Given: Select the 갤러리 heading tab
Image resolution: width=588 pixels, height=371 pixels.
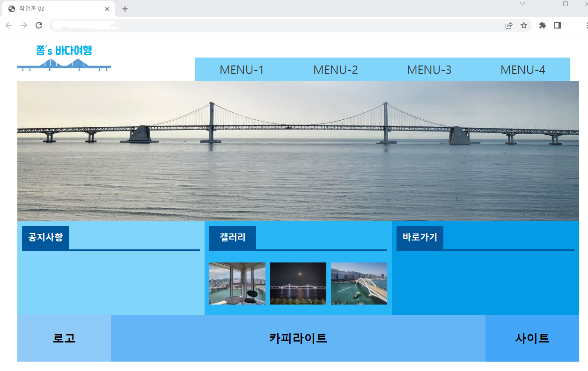Looking at the screenshot, I should click(x=233, y=238).
